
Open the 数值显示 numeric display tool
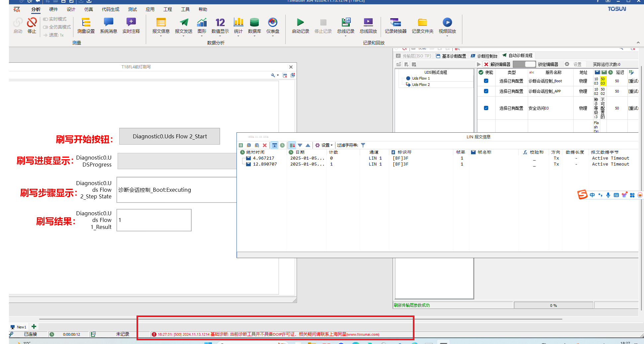(220, 25)
